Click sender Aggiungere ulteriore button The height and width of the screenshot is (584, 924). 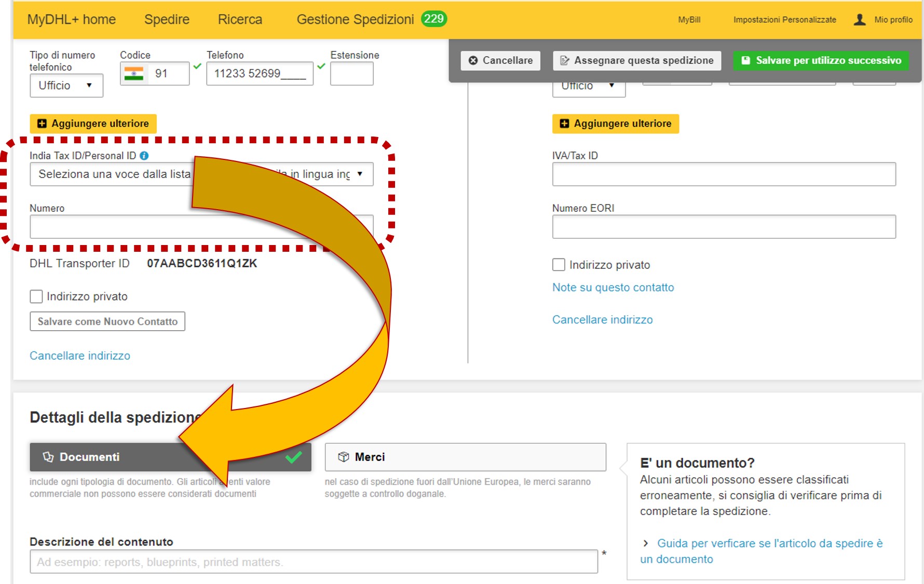tap(93, 124)
